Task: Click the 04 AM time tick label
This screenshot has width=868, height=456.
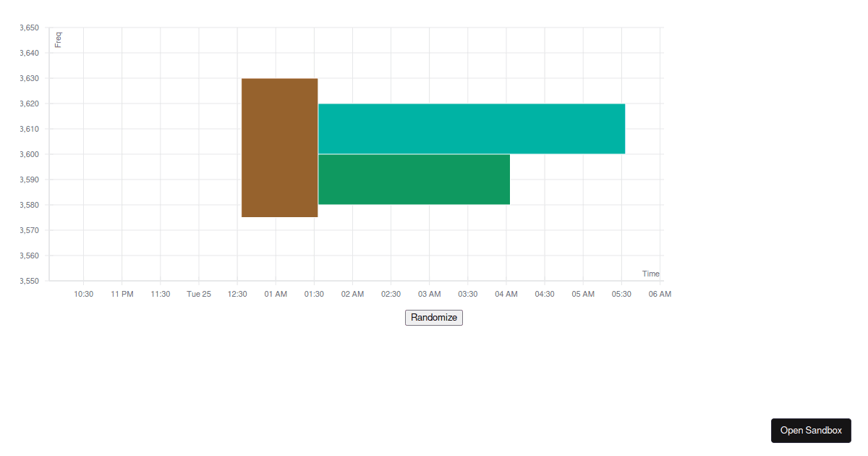Action: 506,294
